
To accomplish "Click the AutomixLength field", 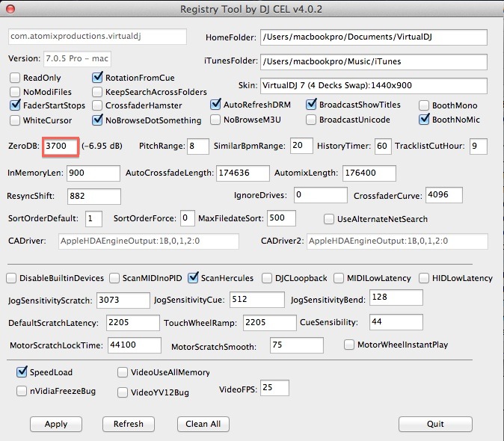I will click(369, 173).
